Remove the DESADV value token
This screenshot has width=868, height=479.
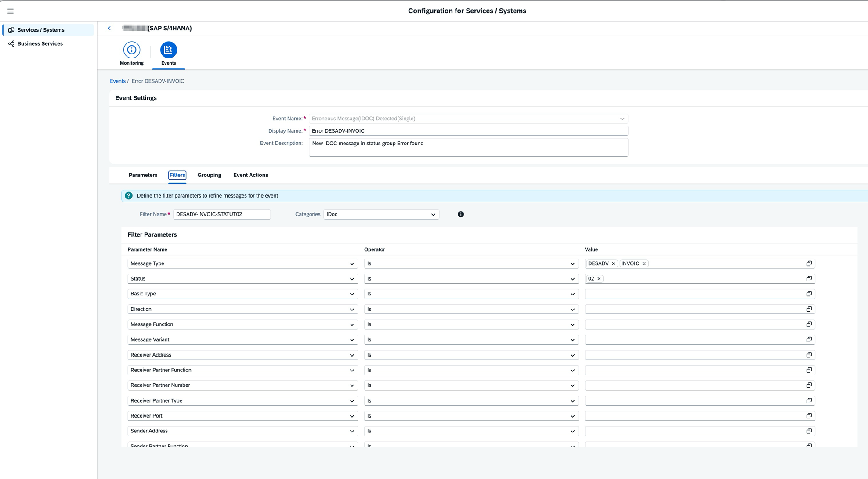[x=613, y=263]
